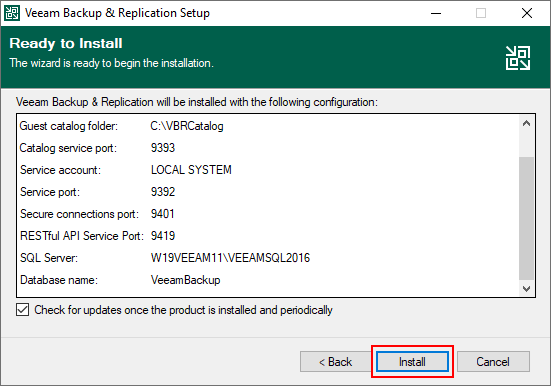Minimize the setup window
This screenshot has height=386, width=551.
click(x=436, y=13)
